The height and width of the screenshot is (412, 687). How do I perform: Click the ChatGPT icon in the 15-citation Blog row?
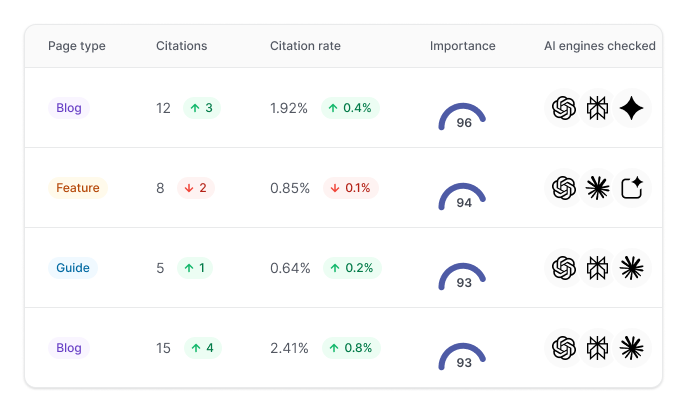click(565, 348)
